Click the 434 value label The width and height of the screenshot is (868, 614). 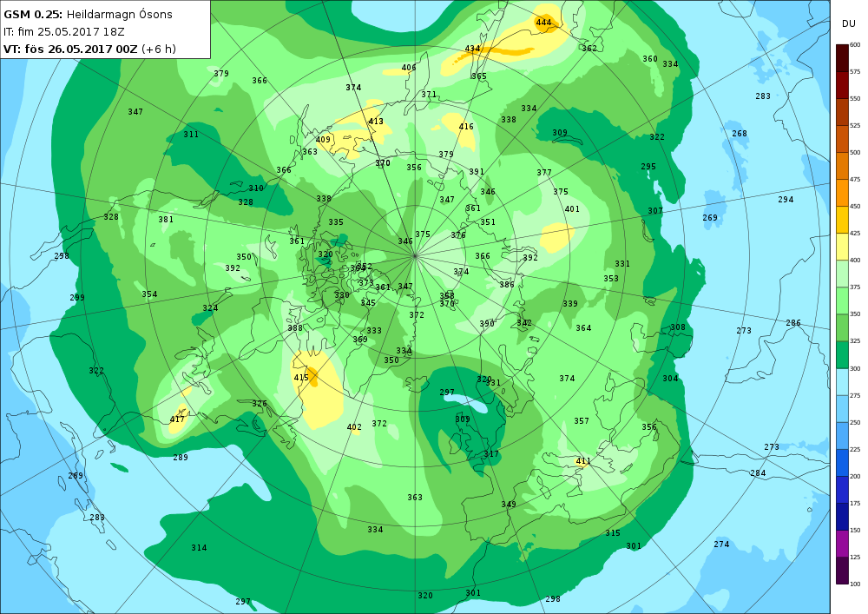472,49
